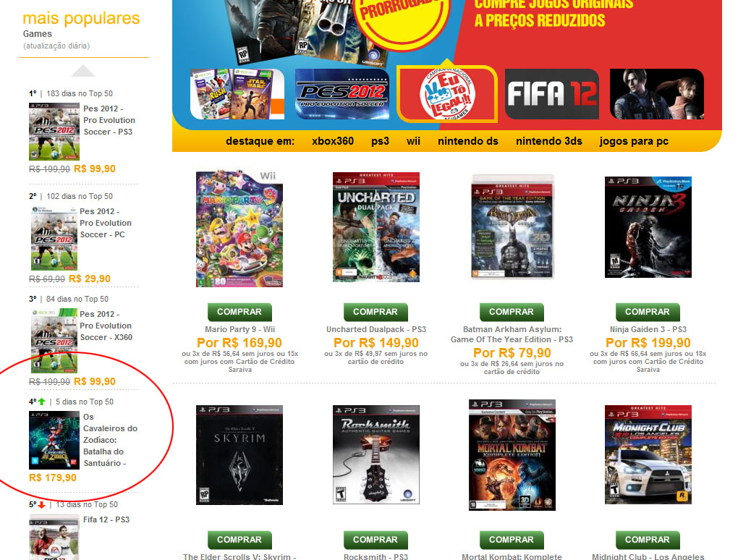This screenshot has height=560, width=738.
Task: Click Comprar under Uncharted Dualpack
Action: [376, 312]
